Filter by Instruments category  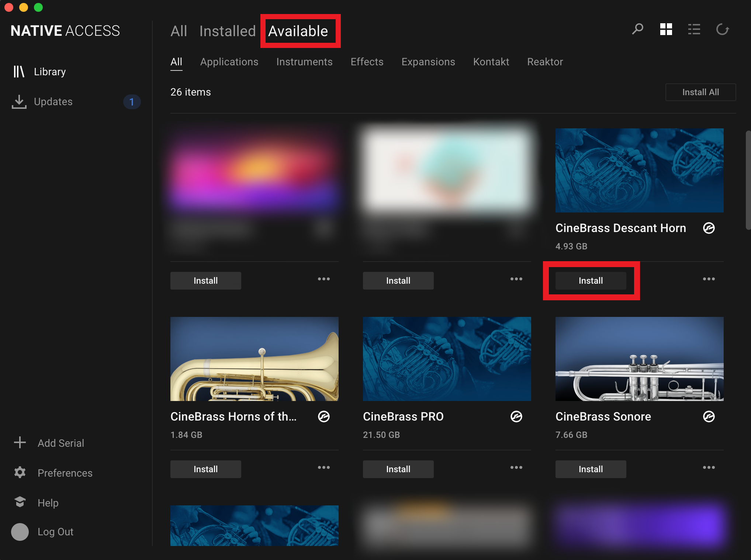click(x=304, y=62)
